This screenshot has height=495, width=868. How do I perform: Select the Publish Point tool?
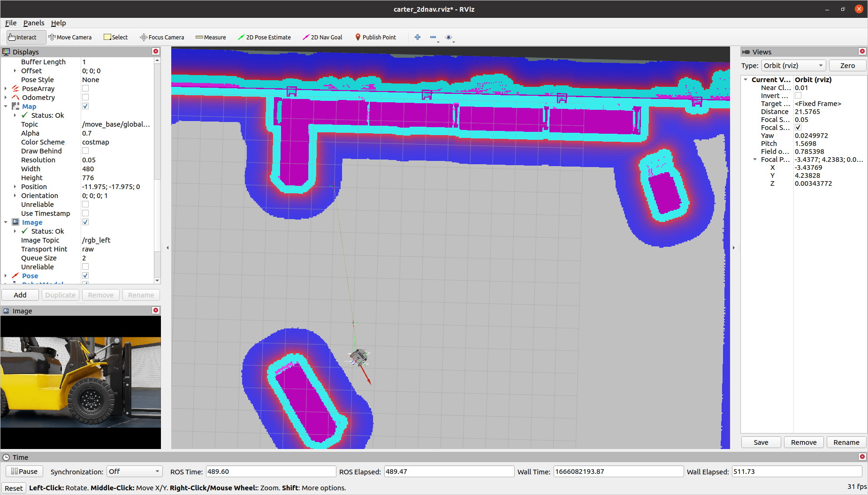tap(375, 37)
